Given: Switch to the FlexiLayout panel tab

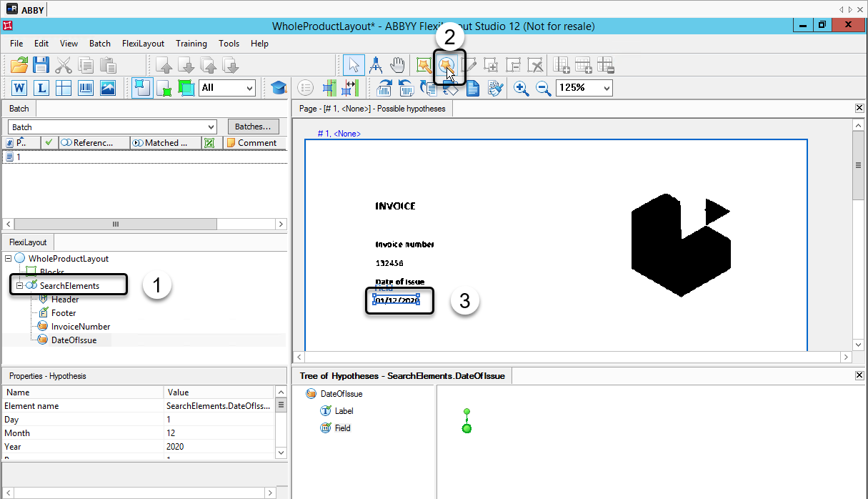Looking at the screenshot, I should click(28, 242).
